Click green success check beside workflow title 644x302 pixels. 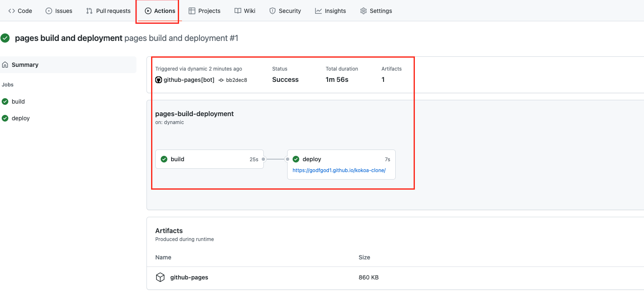point(5,38)
